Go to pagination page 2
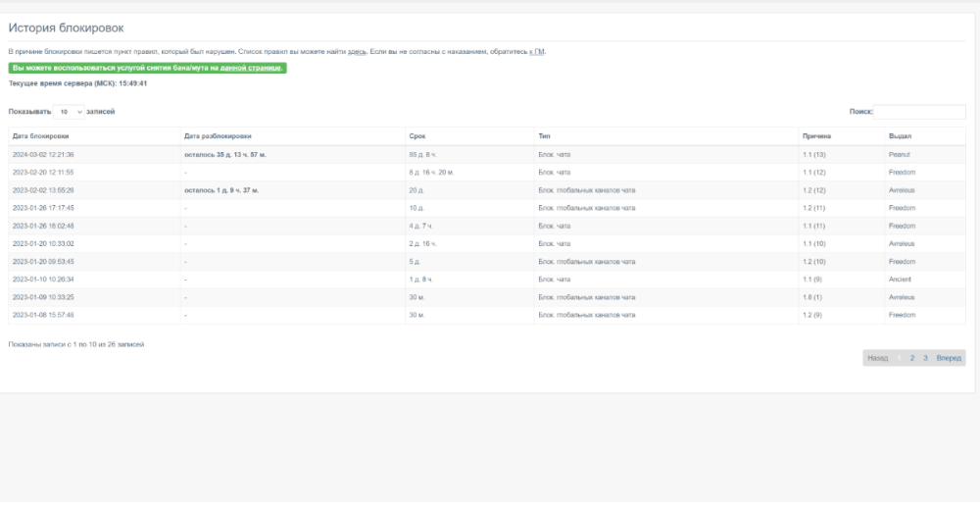980x511 pixels. click(x=912, y=358)
